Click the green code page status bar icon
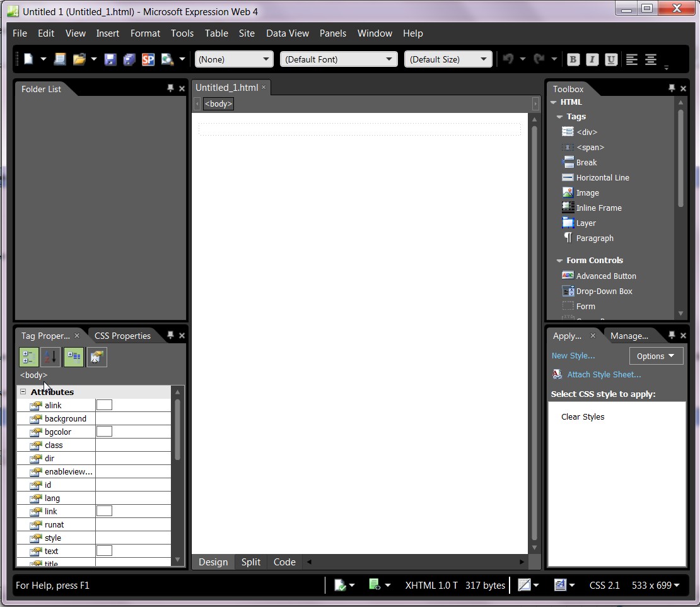The width and height of the screenshot is (700, 607). 374,584
